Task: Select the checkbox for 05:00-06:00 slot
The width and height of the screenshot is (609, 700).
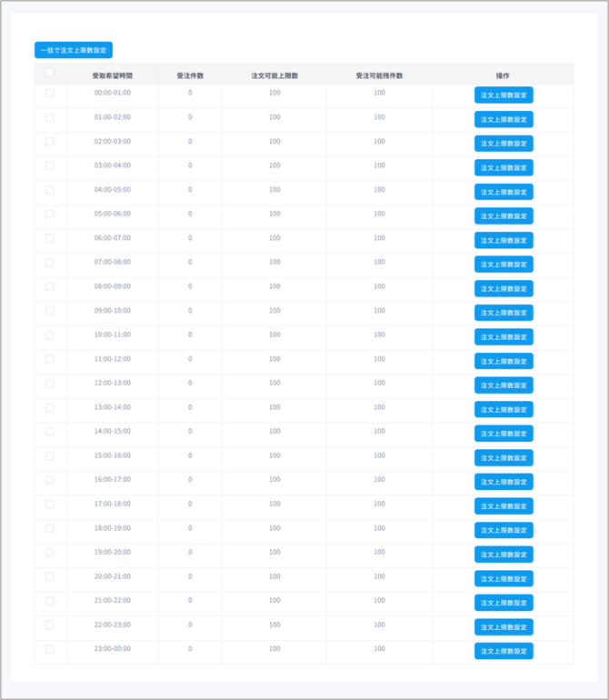Action: point(49,215)
